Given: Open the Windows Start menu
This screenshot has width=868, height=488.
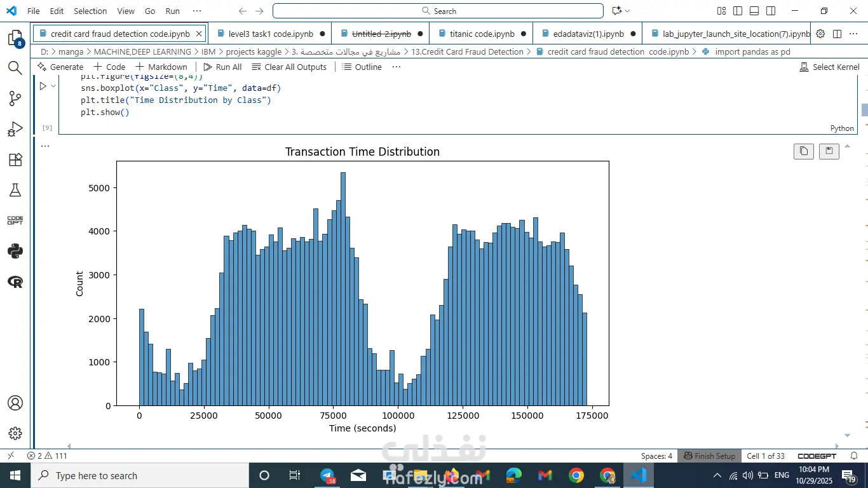Looking at the screenshot, I should point(15,475).
